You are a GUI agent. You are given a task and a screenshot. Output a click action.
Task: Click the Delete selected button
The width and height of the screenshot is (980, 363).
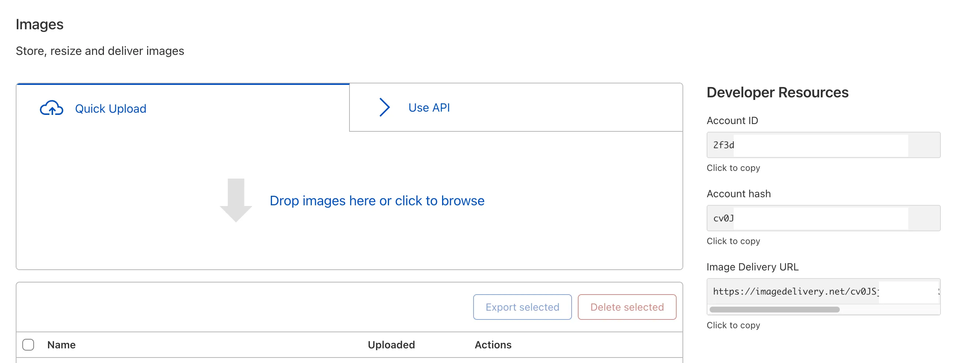[x=626, y=307]
